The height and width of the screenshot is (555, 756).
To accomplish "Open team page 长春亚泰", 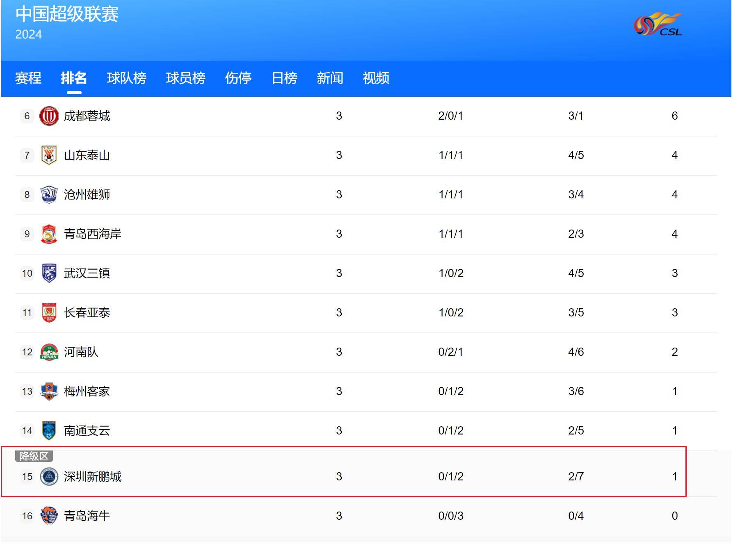I will pyautogui.click(x=87, y=313).
